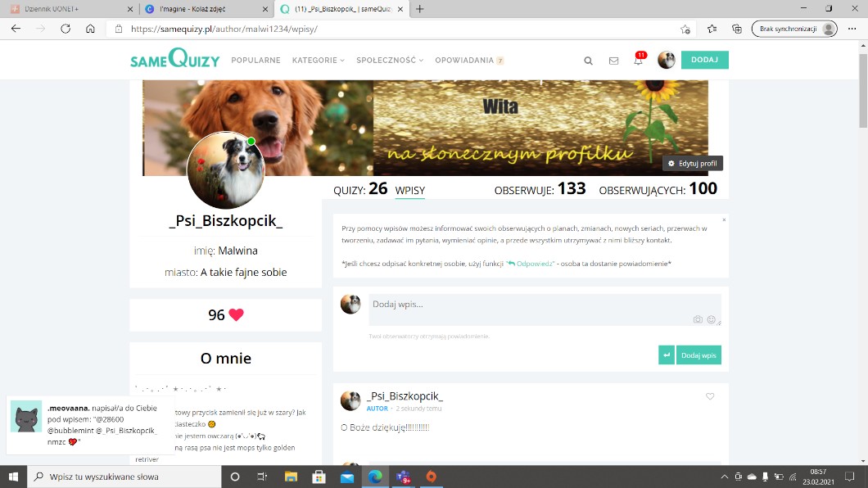Switch to the WPISY tab
Screen dimensions: 868x488
pos(409,190)
